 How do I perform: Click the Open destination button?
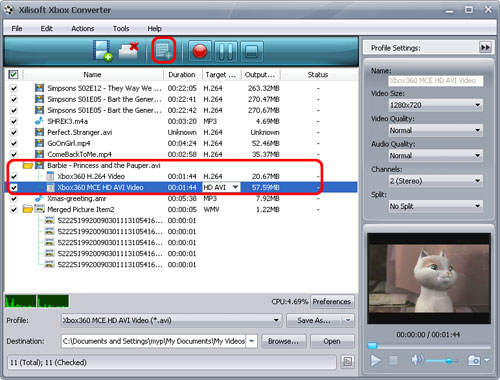pyautogui.click(x=332, y=341)
